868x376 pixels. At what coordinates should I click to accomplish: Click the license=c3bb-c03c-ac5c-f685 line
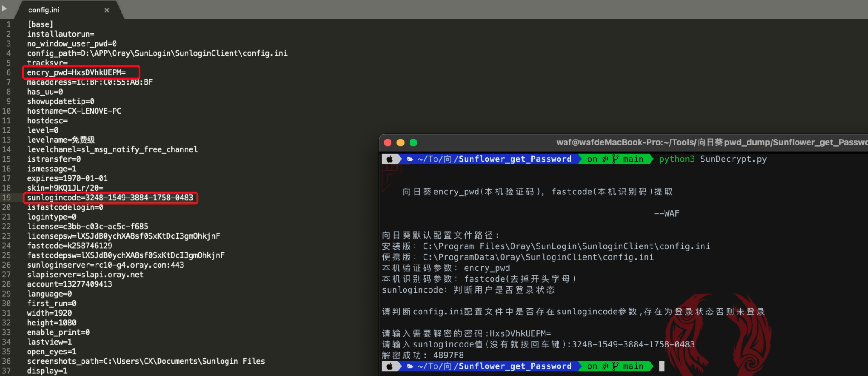[87, 227]
